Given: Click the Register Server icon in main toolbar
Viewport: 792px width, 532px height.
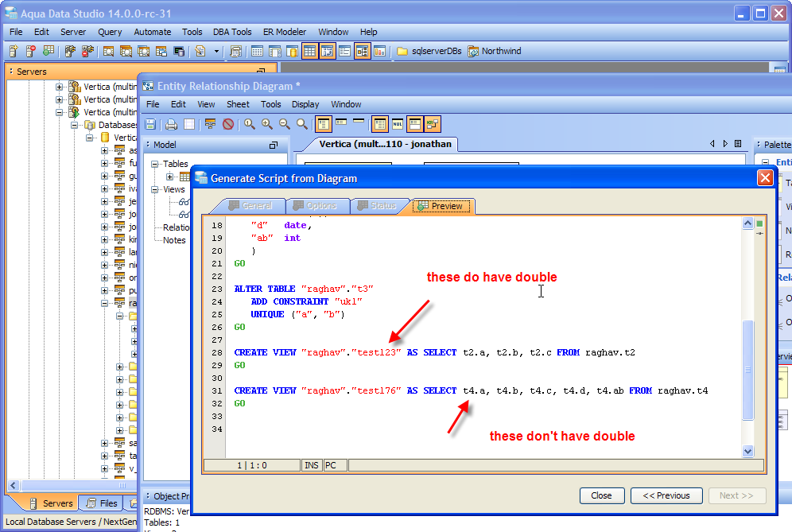Looking at the screenshot, I should [x=14, y=51].
